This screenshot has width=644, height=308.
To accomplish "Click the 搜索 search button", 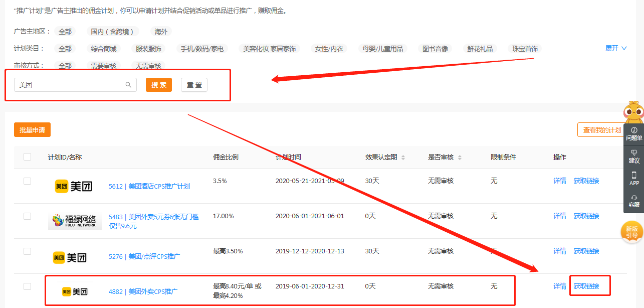I will 159,85.
